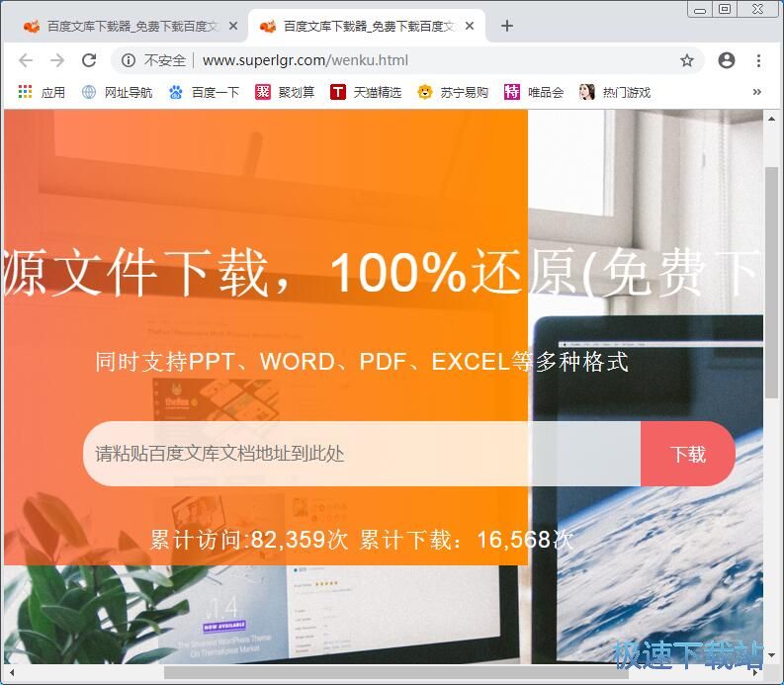784x685 pixels.
Task: Open the 苏宁易购 bookmark
Action: pos(453,93)
